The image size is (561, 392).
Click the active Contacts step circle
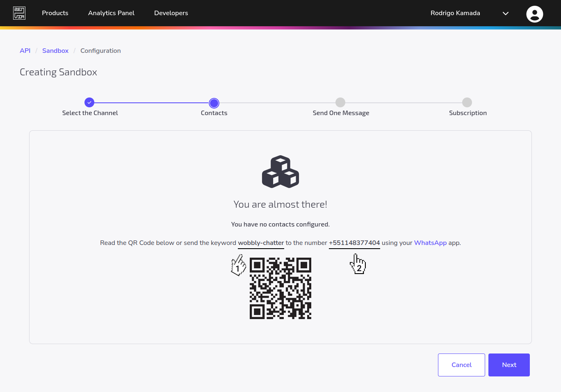(x=214, y=103)
